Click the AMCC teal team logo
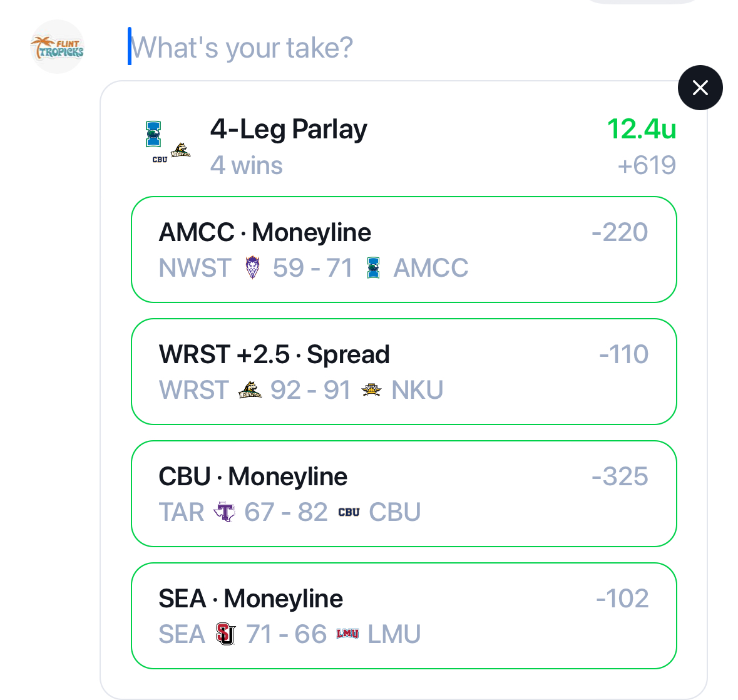Viewport: 738px width, 700px height. coord(373,267)
